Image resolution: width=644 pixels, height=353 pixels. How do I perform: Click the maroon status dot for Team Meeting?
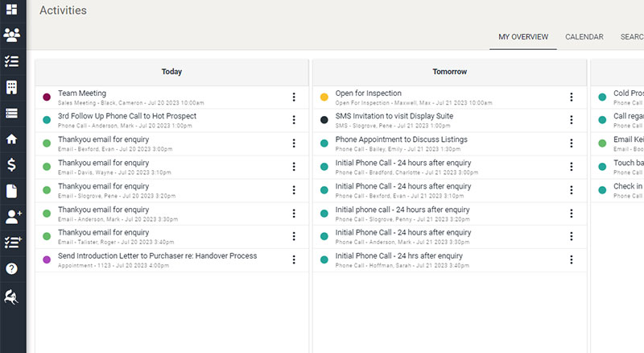(47, 97)
